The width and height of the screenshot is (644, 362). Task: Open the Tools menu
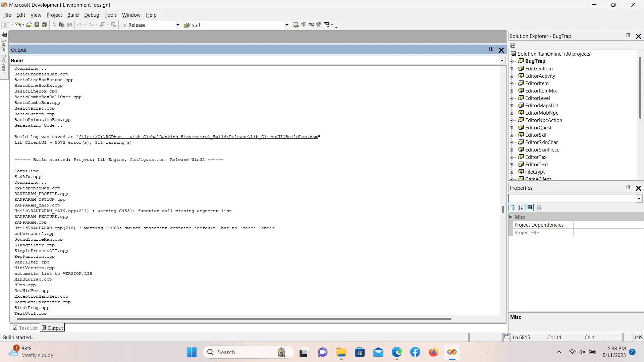110,15
